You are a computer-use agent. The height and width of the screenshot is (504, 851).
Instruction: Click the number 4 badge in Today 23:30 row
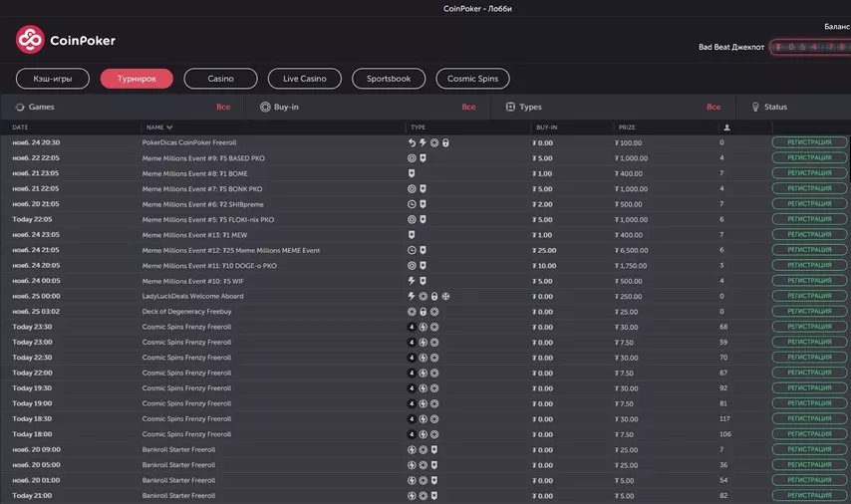(x=412, y=327)
